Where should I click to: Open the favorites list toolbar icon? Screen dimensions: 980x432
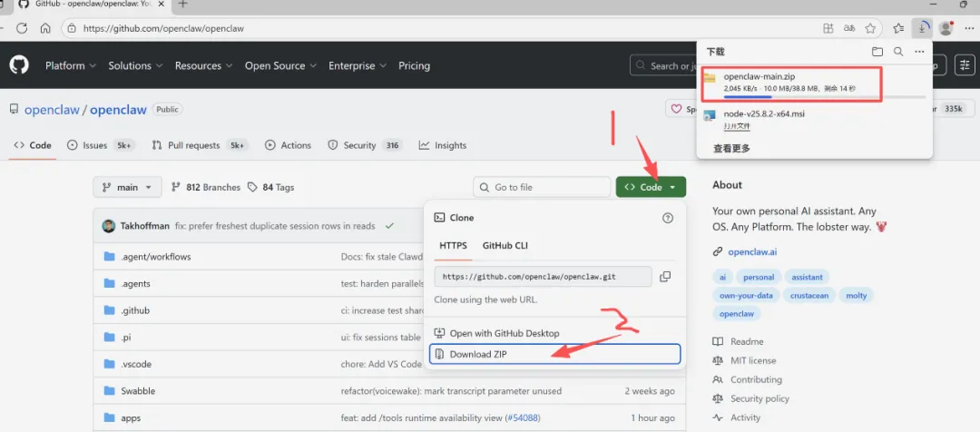point(898,28)
